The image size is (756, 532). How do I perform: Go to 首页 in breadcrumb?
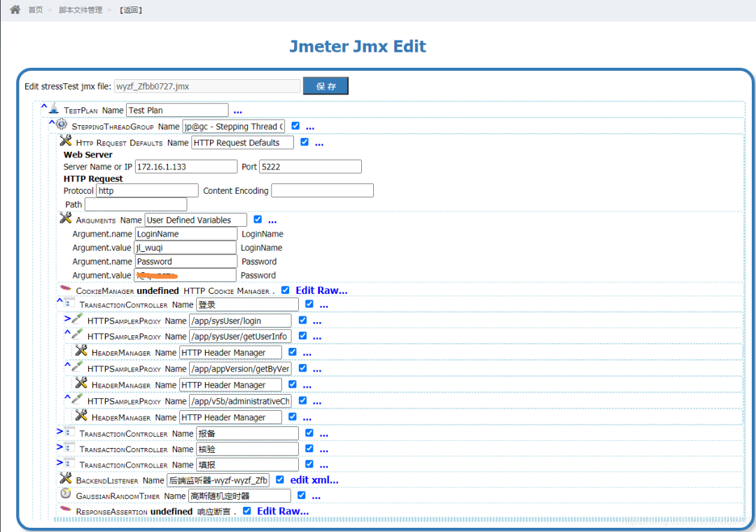pyautogui.click(x=35, y=10)
